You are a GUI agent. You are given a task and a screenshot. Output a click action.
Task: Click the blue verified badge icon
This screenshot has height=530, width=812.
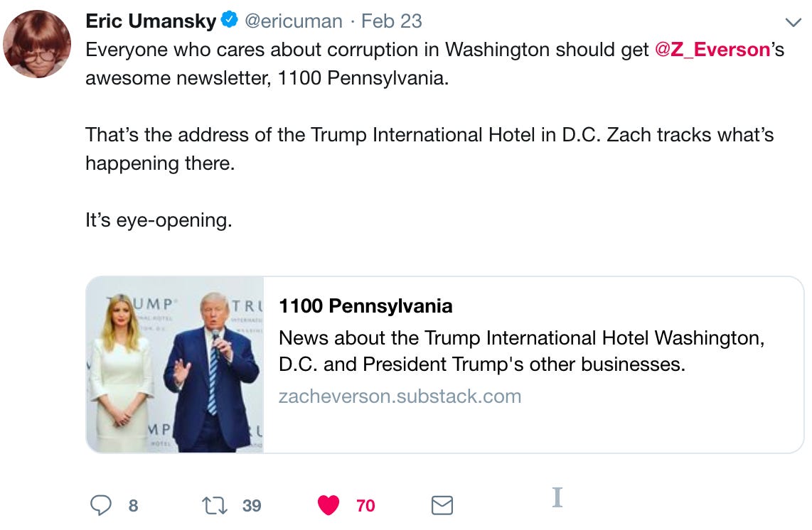[x=230, y=20]
